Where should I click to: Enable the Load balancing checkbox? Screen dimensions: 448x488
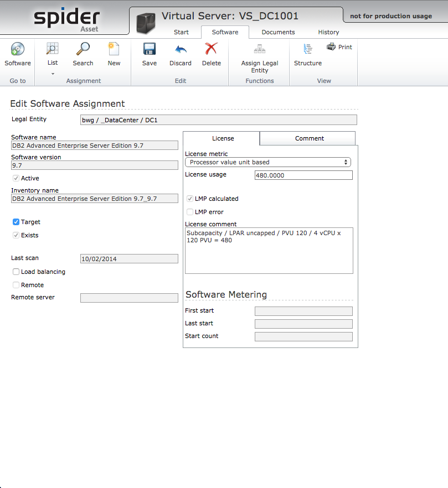(x=16, y=272)
